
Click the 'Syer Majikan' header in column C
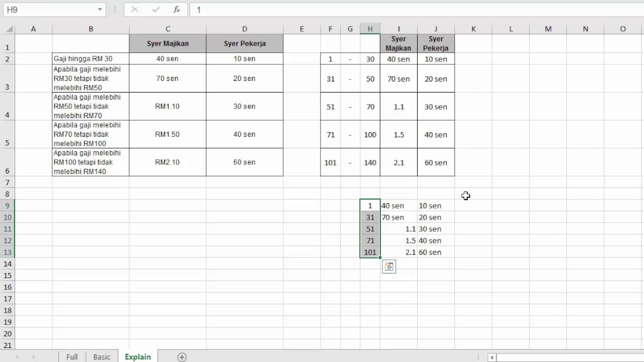coord(168,43)
